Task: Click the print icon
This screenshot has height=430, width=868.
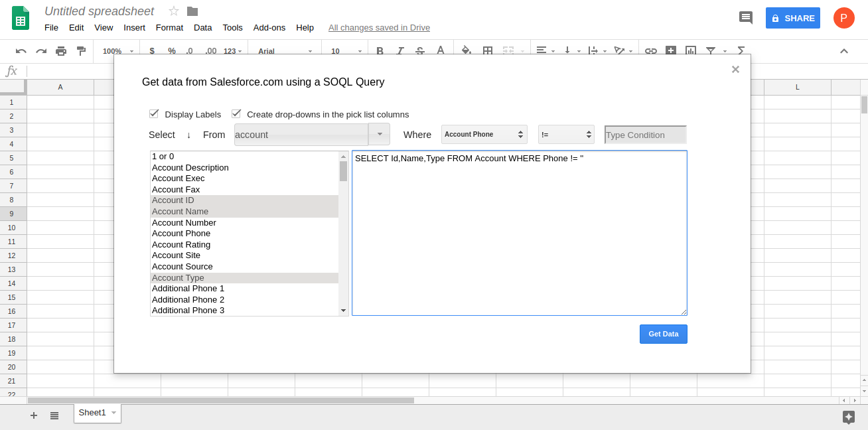Action: click(x=61, y=51)
